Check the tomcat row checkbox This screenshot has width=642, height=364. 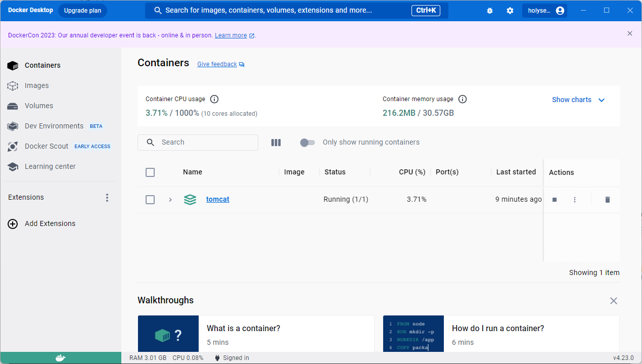coord(150,200)
